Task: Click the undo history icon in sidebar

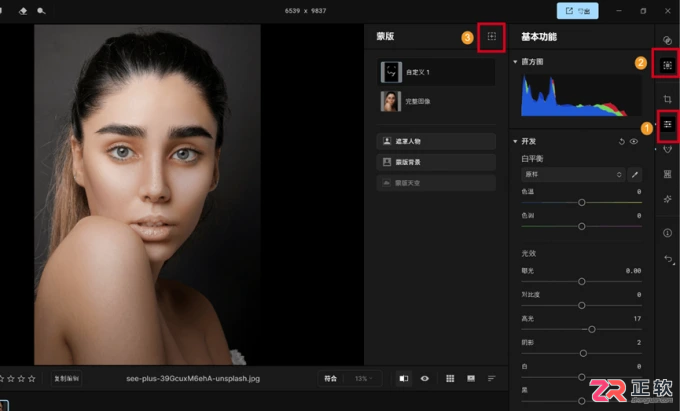Action: (668, 259)
